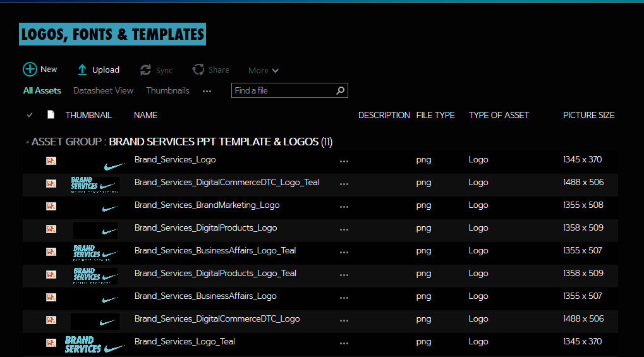Viewport: 644px width, 357px height.
Task: Switch to Datasheet View
Action: (x=103, y=90)
